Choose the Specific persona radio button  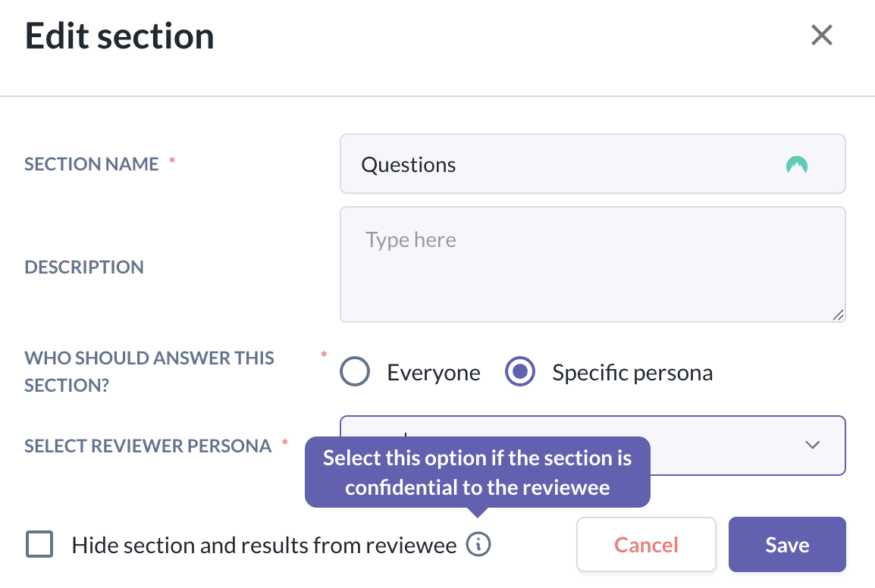520,372
